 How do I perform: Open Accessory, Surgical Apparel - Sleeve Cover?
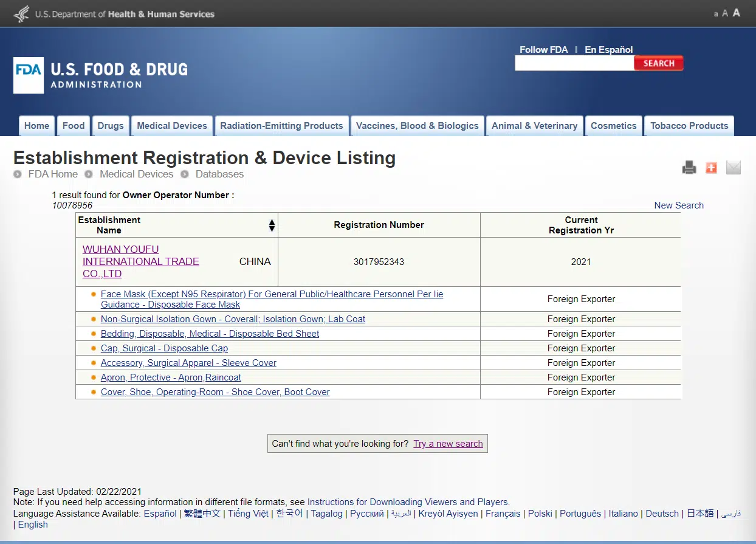click(188, 363)
